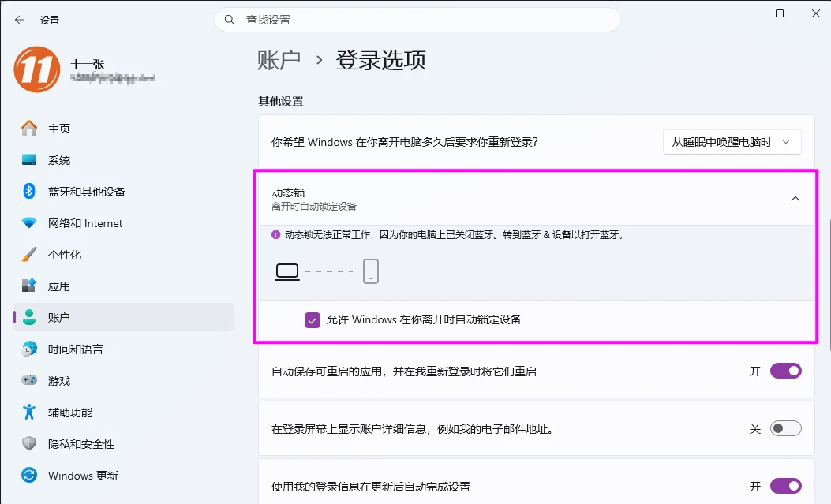Toggle off 自动保存可重启的应用 switch
The width and height of the screenshot is (831, 504).
pyautogui.click(x=785, y=371)
